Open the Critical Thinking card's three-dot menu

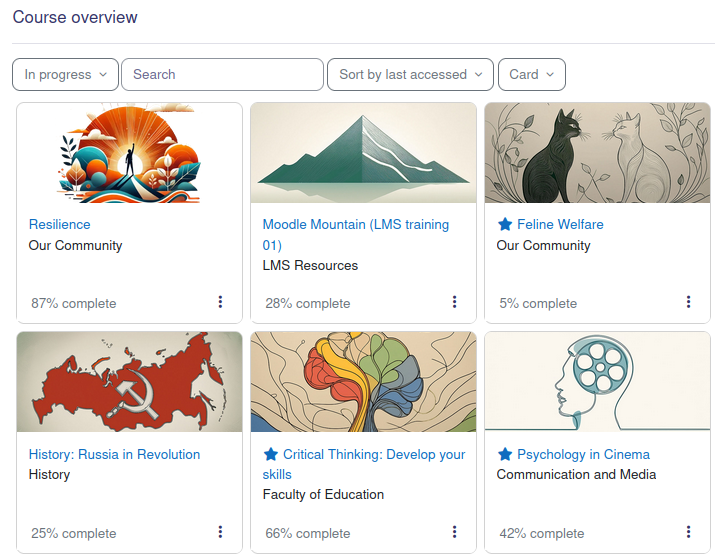[x=454, y=532]
